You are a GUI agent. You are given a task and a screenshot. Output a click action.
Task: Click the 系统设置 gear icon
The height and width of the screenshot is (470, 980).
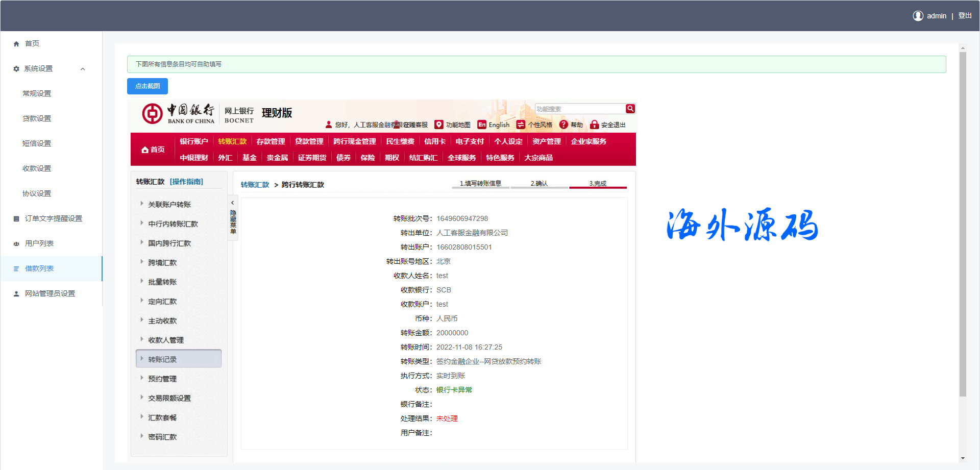coord(16,69)
